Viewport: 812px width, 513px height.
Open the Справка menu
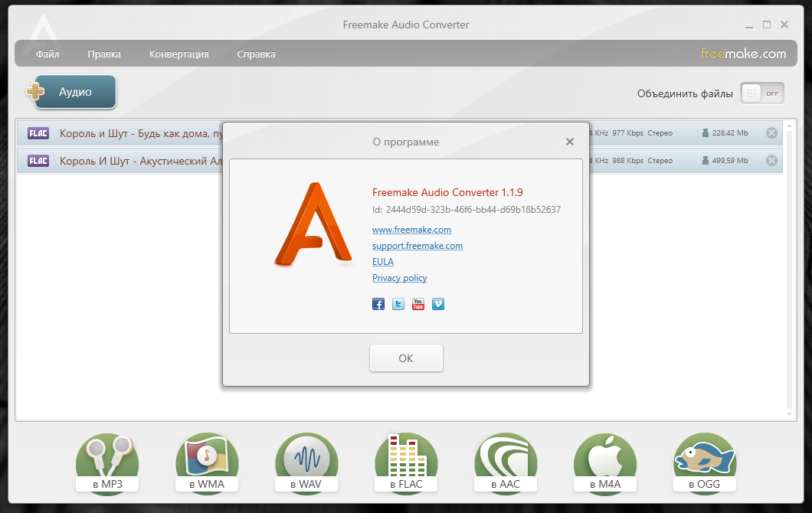[x=257, y=54]
